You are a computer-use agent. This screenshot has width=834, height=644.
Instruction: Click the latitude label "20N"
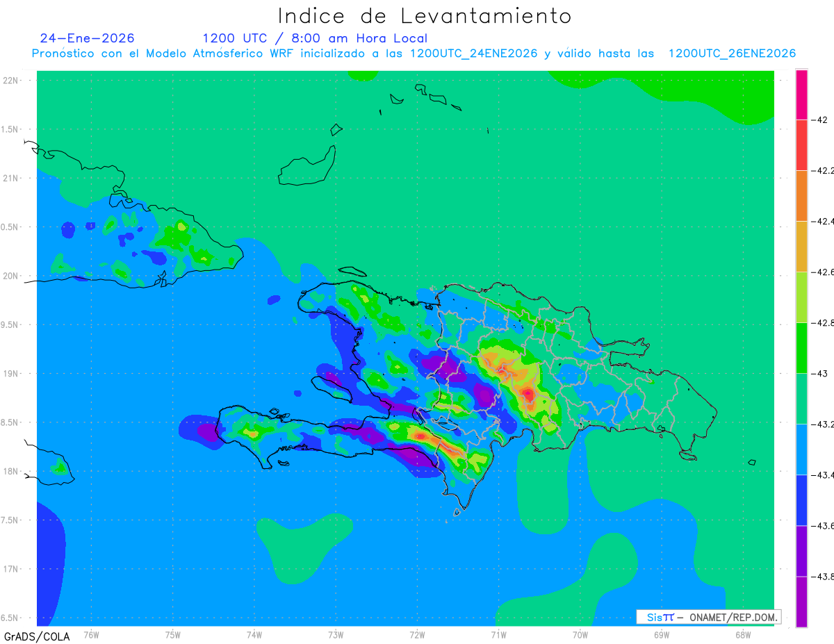click(11, 276)
